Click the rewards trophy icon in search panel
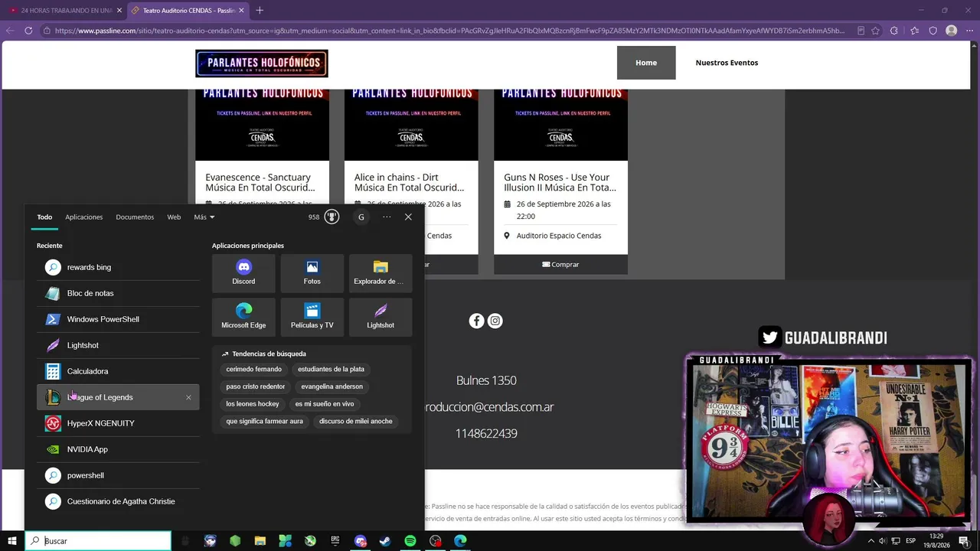This screenshot has width=980, height=551. pyautogui.click(x=332, y=217)
